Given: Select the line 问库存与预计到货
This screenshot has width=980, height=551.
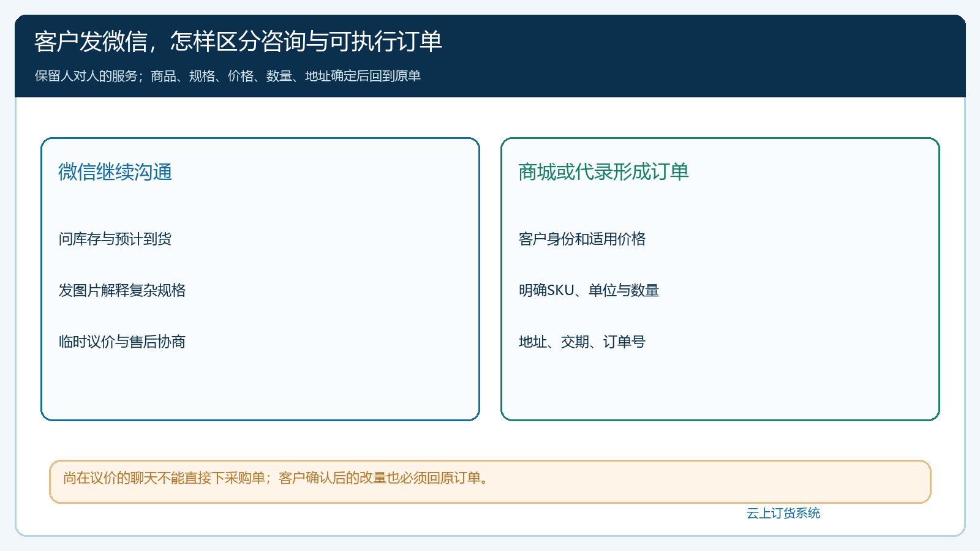Looking at the screenshot, I should point(115,239).
